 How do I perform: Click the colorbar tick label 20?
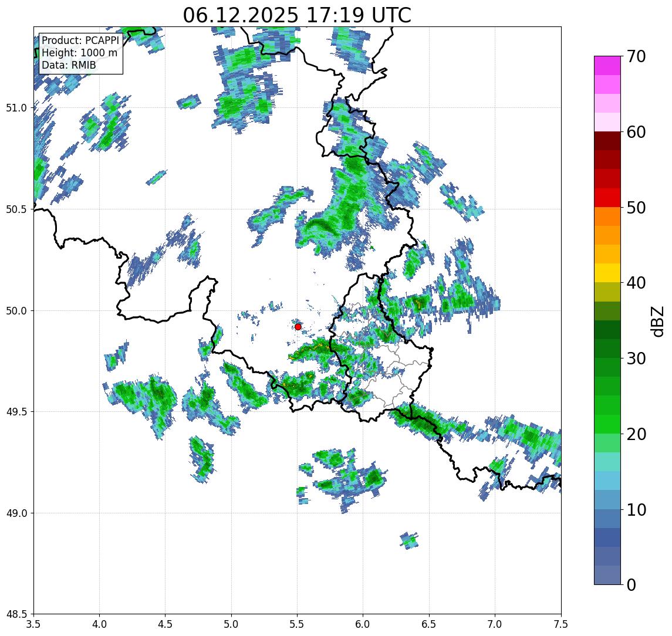[636, 434]
